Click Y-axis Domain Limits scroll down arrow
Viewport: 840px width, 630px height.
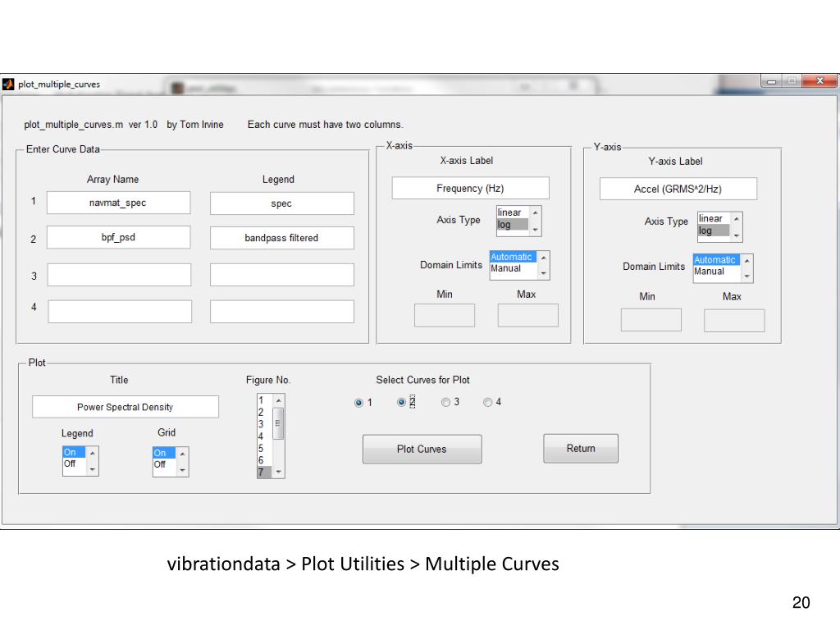click(x=746, y=276)
